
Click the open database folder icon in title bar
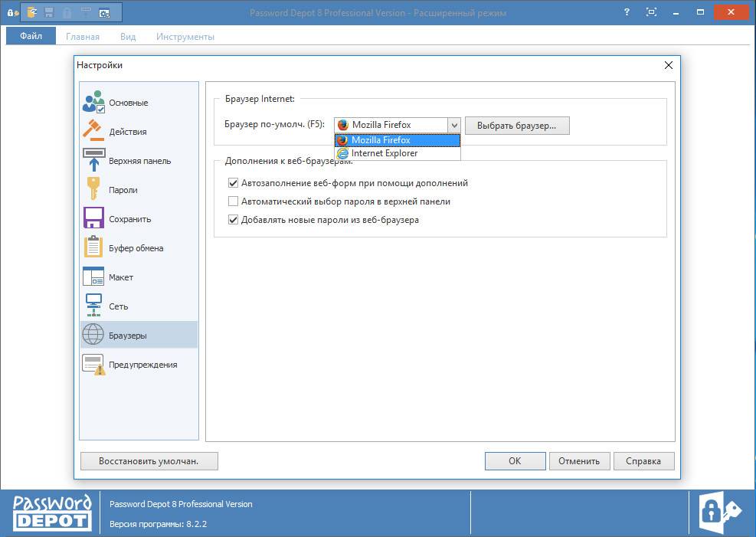[32, 12]
